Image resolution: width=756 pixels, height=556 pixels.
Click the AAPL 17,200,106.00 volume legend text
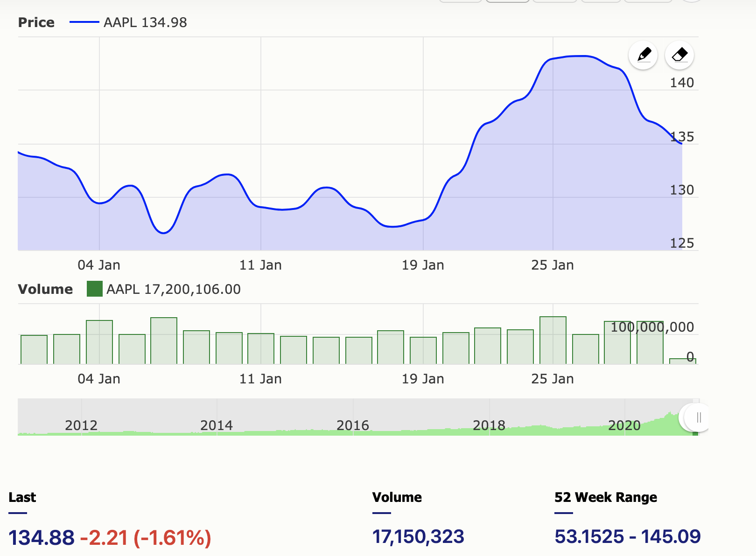click(x=174, y=289)
